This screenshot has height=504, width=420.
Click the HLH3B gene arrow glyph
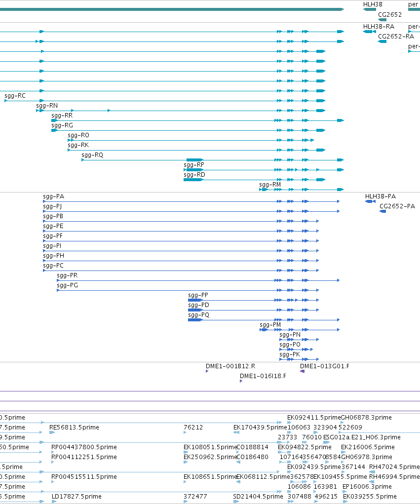tap(370, 10)
